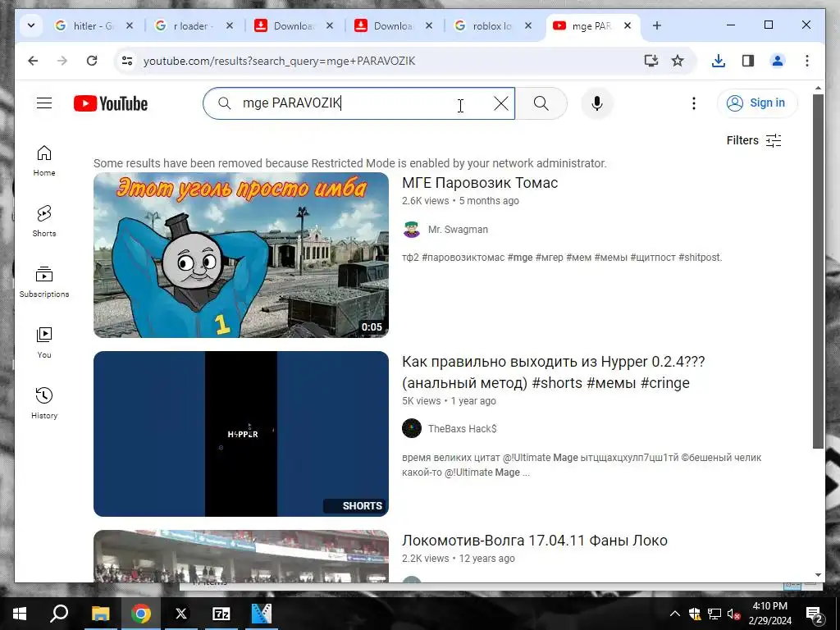This screenshot has height=630, width=840.
Task: Open Shorts in the sidebar
Action: [x=44, y=221]
